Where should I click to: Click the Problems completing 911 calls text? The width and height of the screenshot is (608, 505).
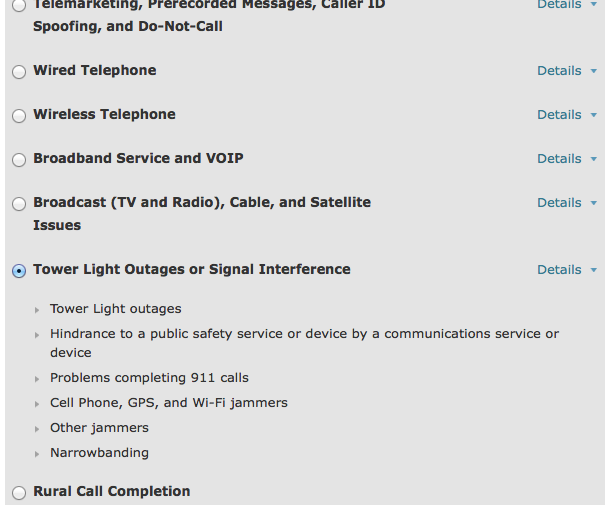tap(149, 378)
